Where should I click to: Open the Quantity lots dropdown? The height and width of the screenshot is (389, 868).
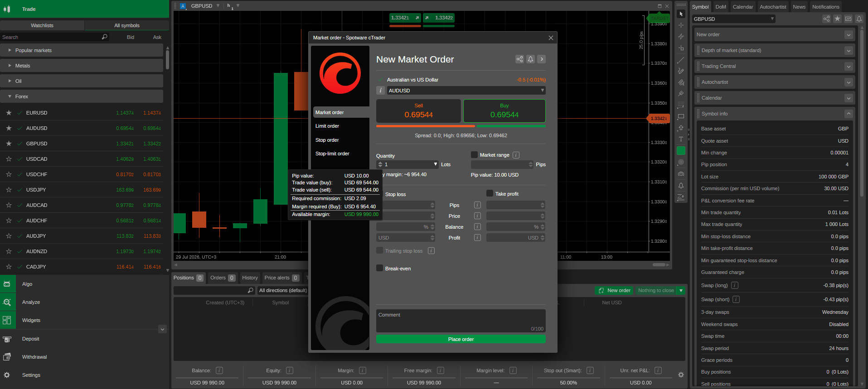point(436,164)
